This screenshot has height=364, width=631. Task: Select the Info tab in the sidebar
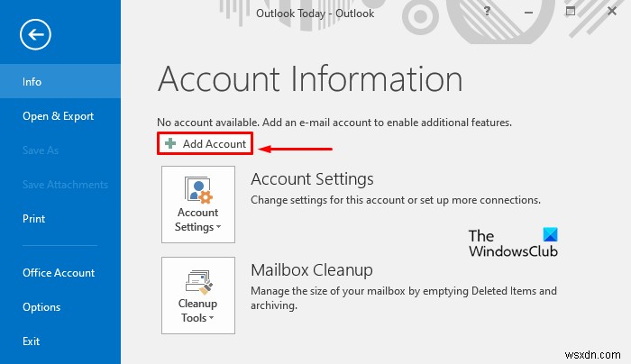click(32, 82)
